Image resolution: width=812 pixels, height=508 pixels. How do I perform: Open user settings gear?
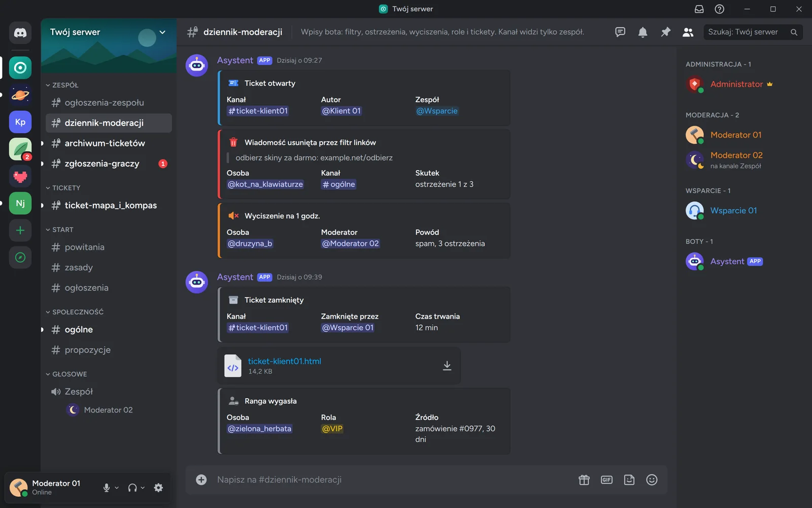coord(158,488)
